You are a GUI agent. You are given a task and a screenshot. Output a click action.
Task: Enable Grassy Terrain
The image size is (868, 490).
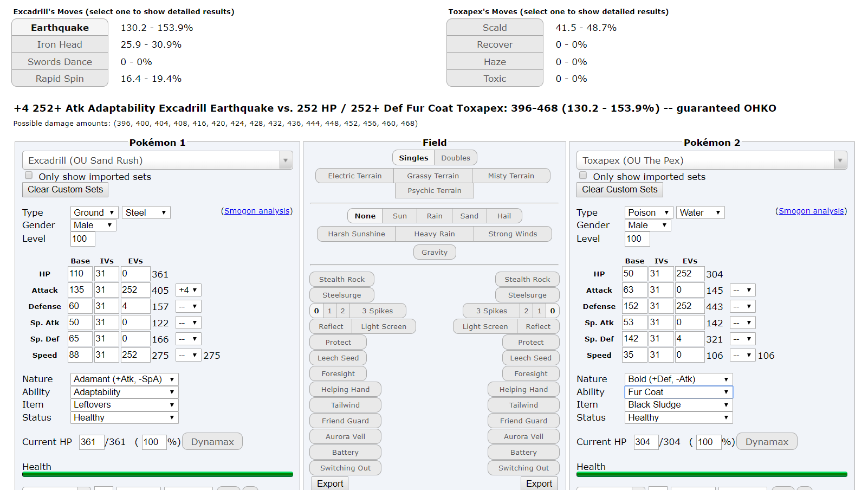(433, 176)
